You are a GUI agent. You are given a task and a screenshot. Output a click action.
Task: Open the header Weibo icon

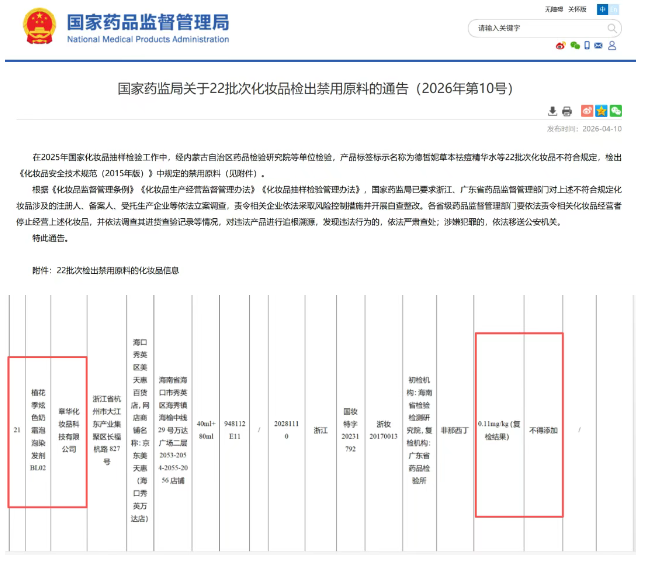click(560, 45)
